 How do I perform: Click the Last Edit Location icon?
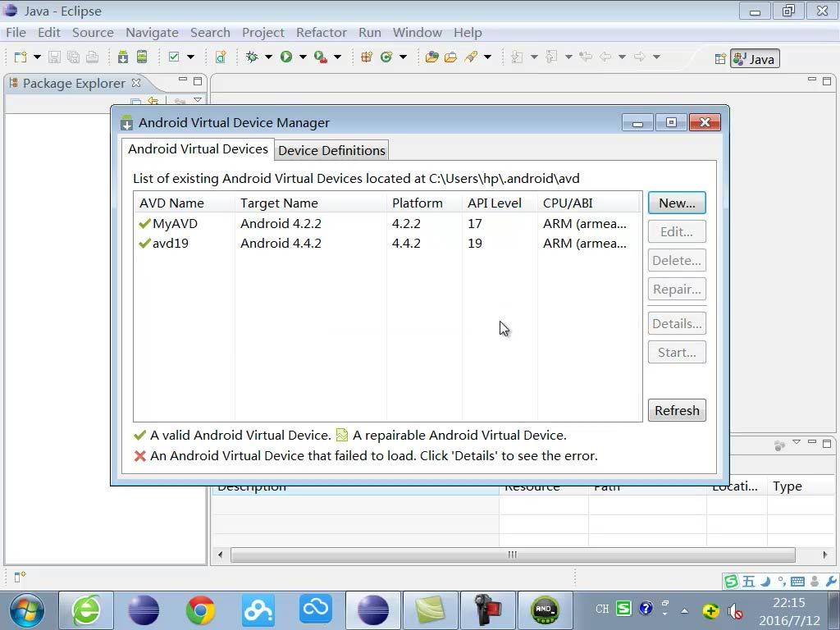click(586, 57)
